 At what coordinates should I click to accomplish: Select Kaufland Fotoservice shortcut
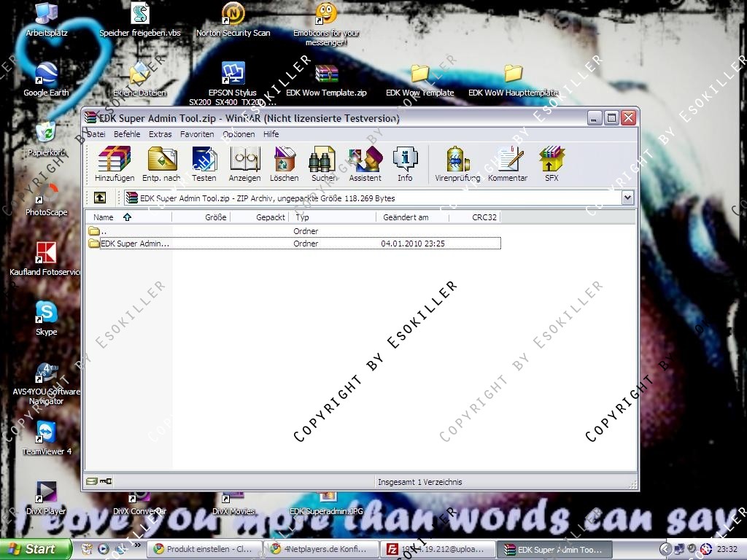45,260
